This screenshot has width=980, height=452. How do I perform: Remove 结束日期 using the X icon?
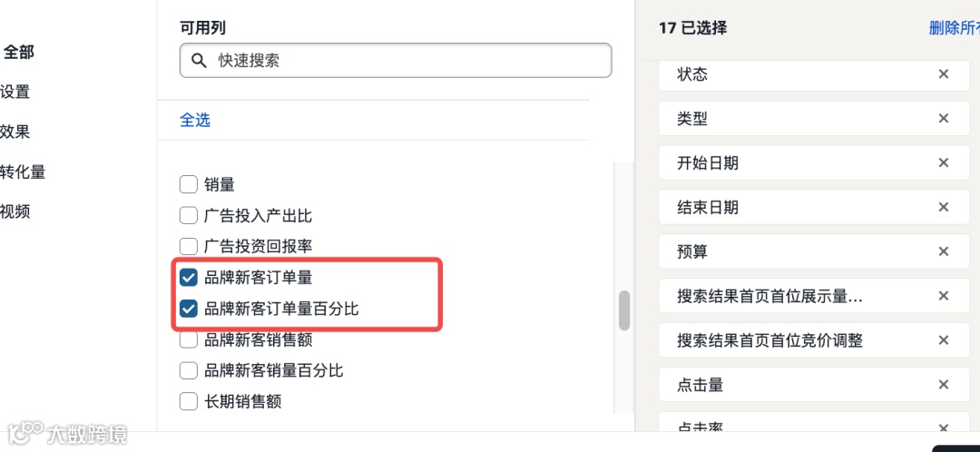coord(943,208)
